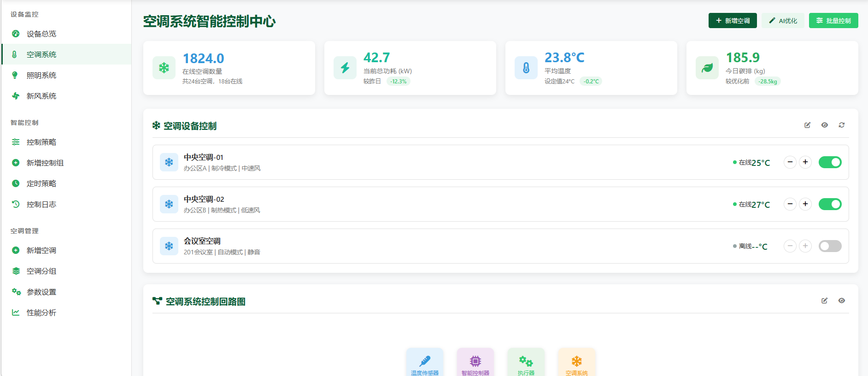This screenshot has width=868, height=376.
Task: Click the 温度传感器 node icon
Action: click(x=424, y=361)
